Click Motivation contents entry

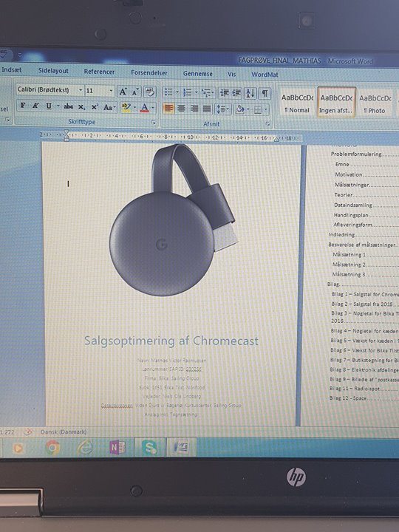coord(349,174)
